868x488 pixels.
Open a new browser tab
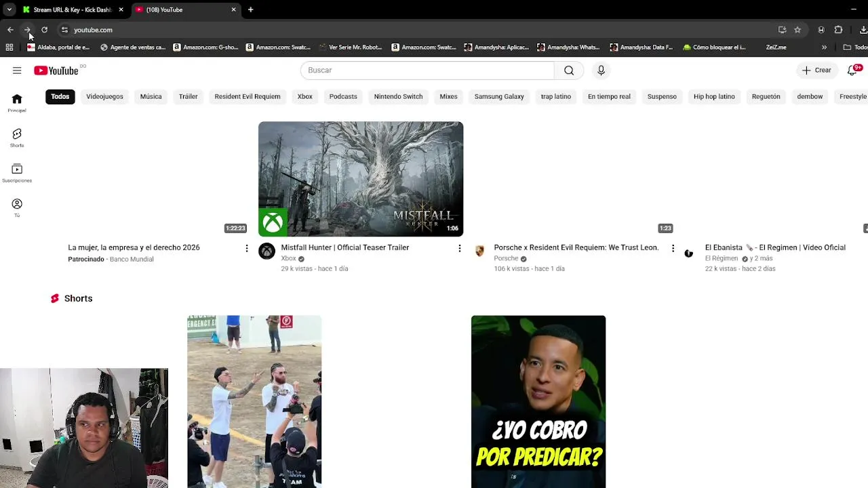tap(250, 9)
